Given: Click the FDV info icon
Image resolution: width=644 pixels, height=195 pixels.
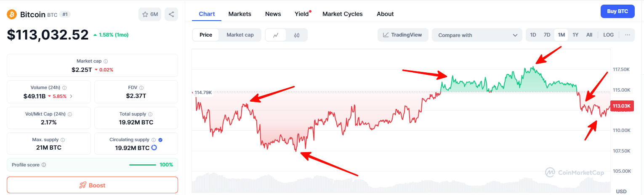Looking at the screenshot, I should click(141, 88).
